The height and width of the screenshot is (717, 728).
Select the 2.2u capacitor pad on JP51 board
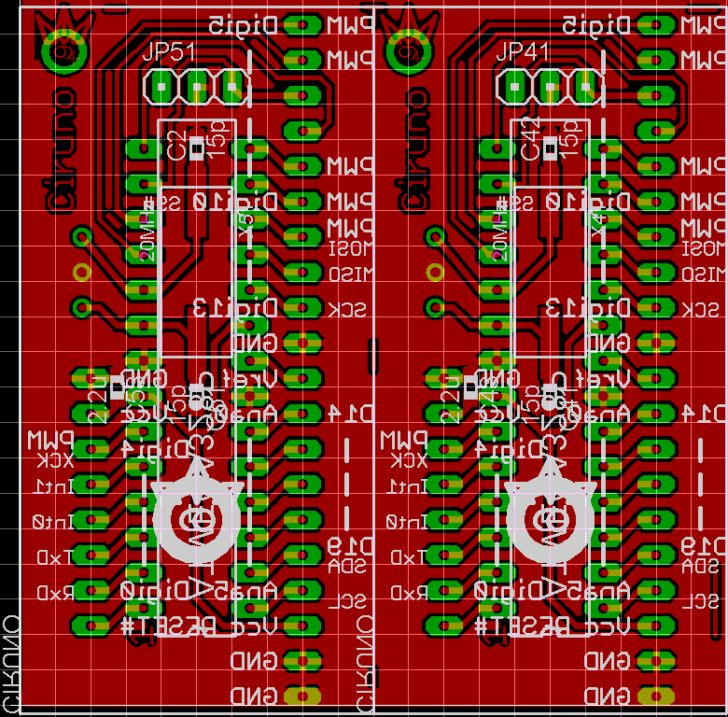(117, 387)
